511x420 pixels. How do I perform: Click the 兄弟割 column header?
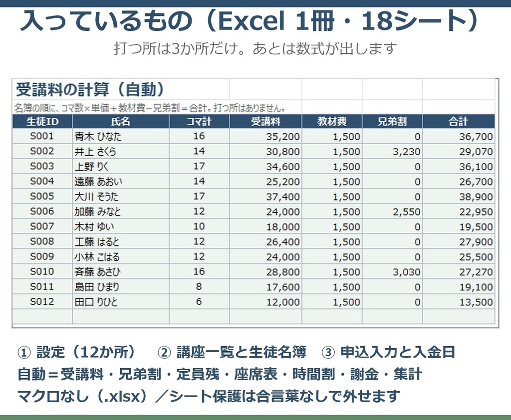(392, 122)
